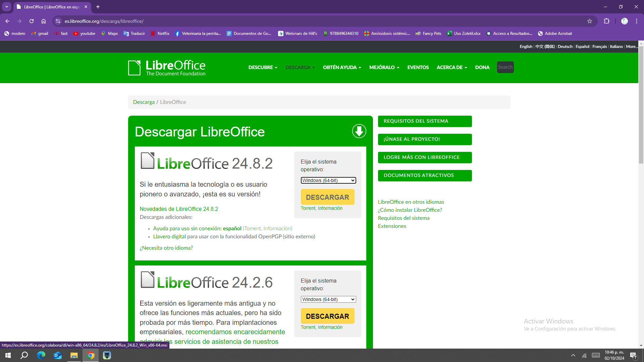
Task: Click Llavero digital link
Action: [169, 237]
